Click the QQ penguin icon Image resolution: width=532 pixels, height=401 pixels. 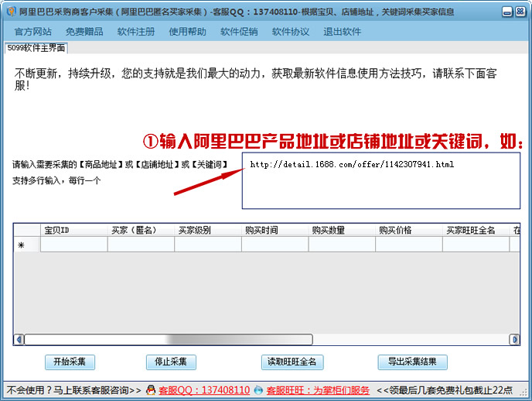pos(151,390)
